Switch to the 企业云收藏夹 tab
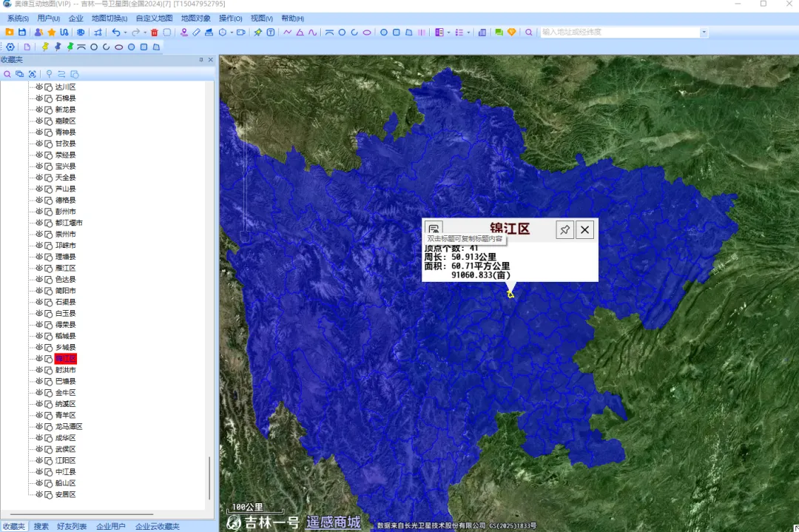799x532 pixels. tap(158, 526)
